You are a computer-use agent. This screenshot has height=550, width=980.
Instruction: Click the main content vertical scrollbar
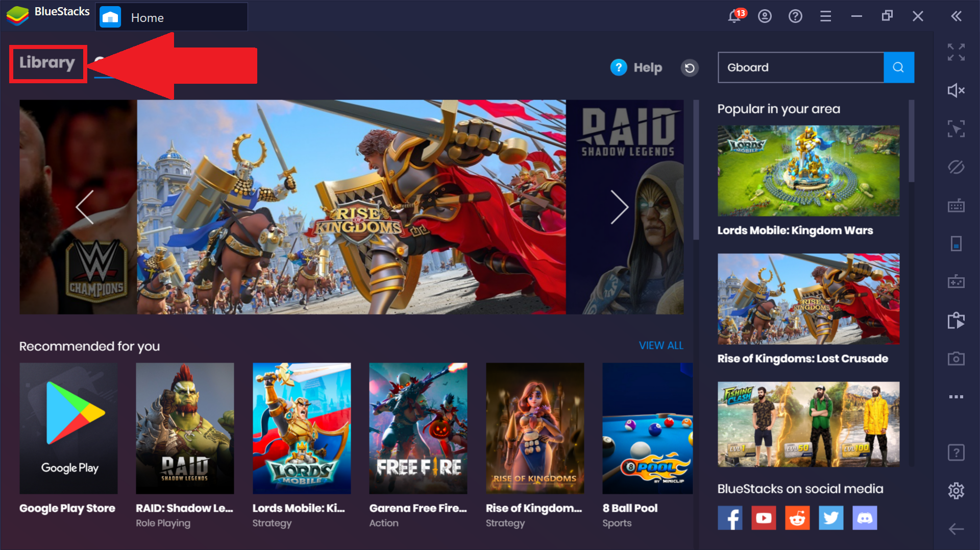(696, 170)
